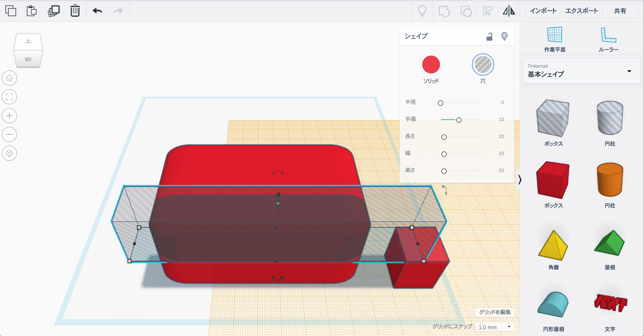Click the エクスポート button
Screen dimensions: 644x336
coord(581,11)
